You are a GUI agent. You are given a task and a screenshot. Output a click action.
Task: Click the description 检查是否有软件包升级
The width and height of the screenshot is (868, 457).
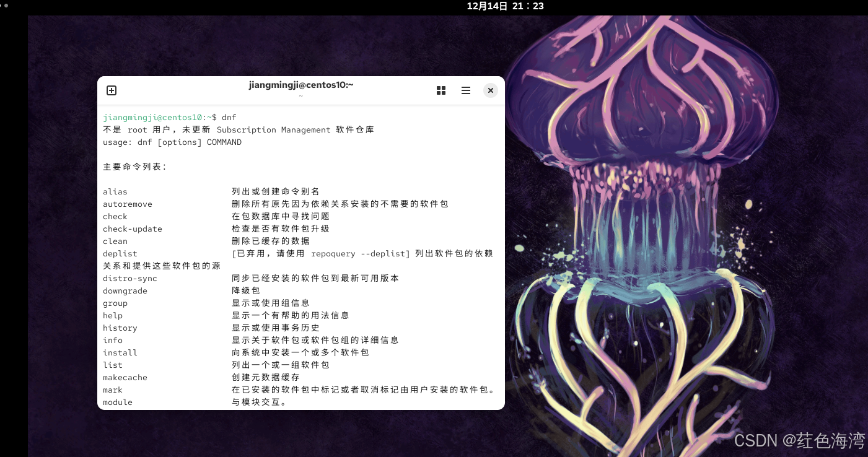[x=281, y=228]
